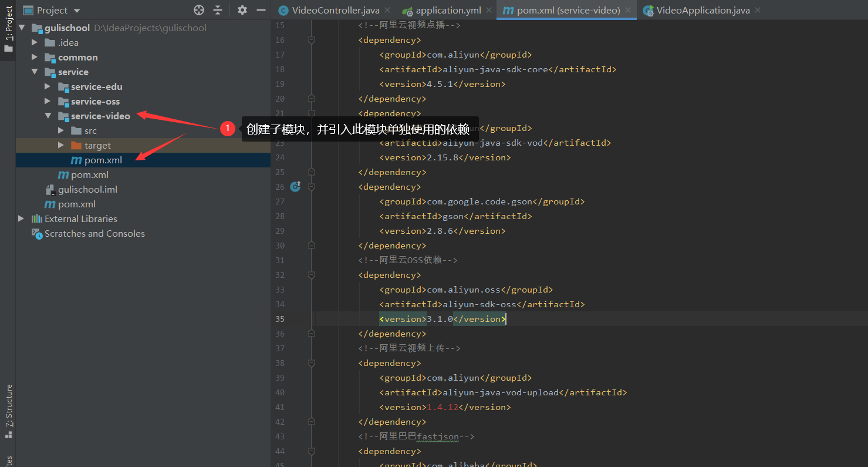Viewport: 868px width, 467px height.
Task: Click the gutter bean icon on line 26
Action: pyautogui.click(x=296, y=187)
